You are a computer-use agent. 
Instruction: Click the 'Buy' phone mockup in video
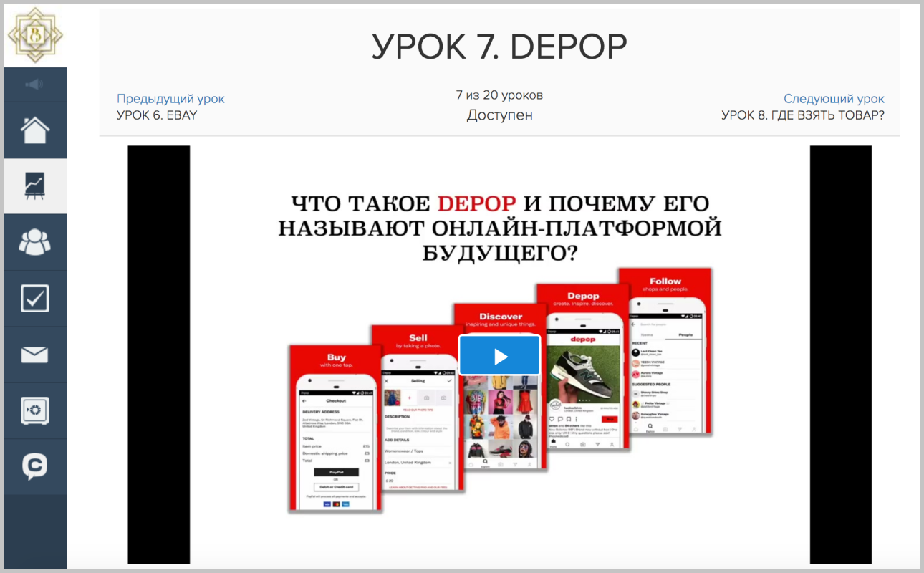click(x=335, y=428)
